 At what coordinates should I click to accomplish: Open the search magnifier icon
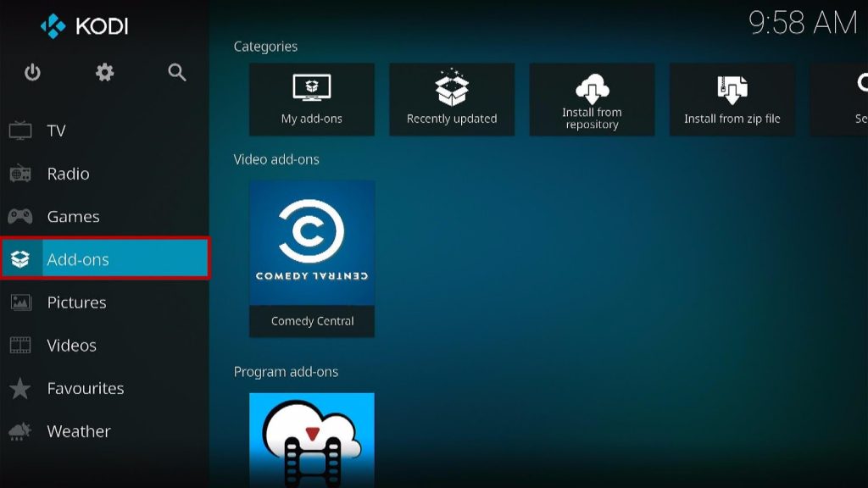177,73
